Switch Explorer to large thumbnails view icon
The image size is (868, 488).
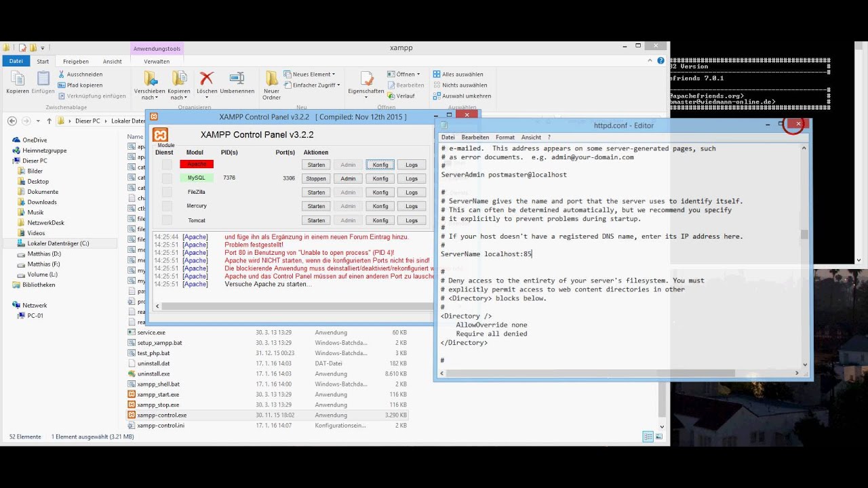point(658,437)
